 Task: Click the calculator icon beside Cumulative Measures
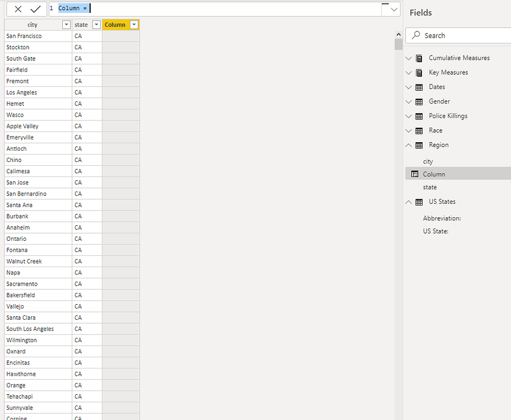pos(419,58)
